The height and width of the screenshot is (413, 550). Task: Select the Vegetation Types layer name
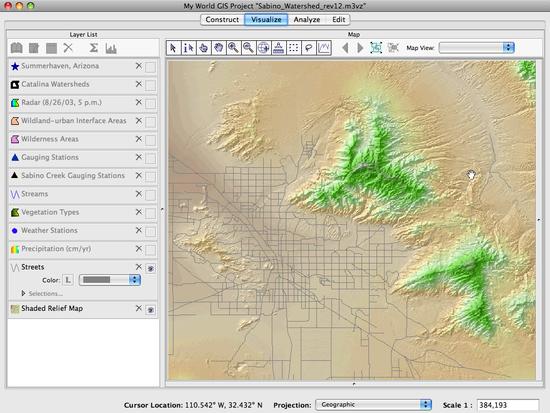tap(50, 212)
